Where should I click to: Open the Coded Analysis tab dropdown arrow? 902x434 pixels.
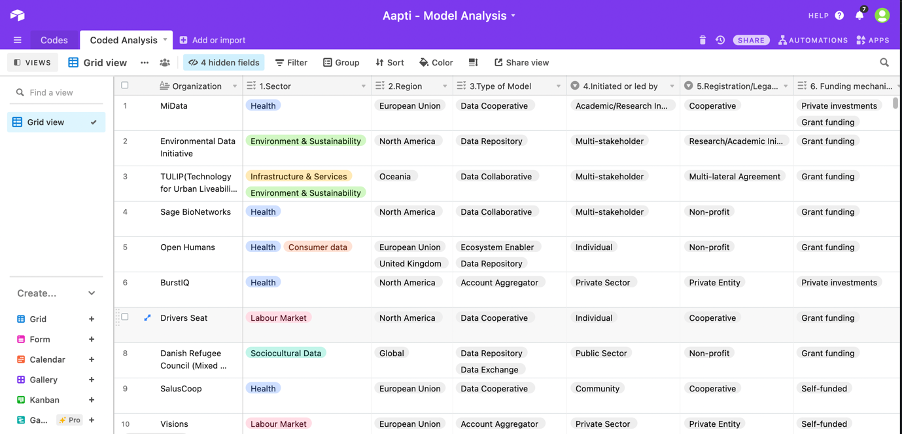pos(165,40)
